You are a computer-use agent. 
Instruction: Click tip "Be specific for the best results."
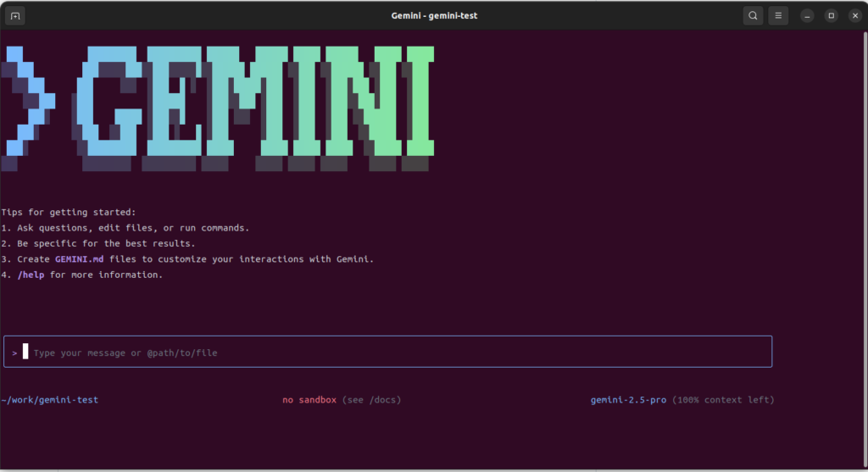point(106,243)
